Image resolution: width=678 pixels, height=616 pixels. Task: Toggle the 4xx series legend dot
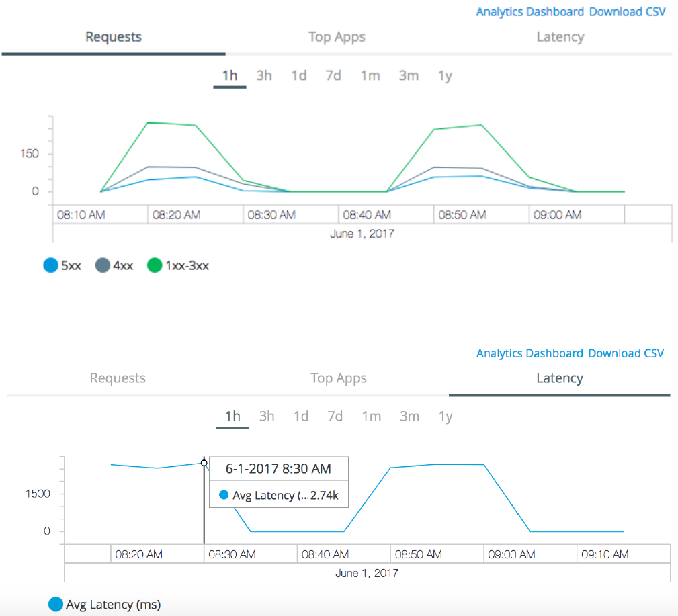[103, 265]
